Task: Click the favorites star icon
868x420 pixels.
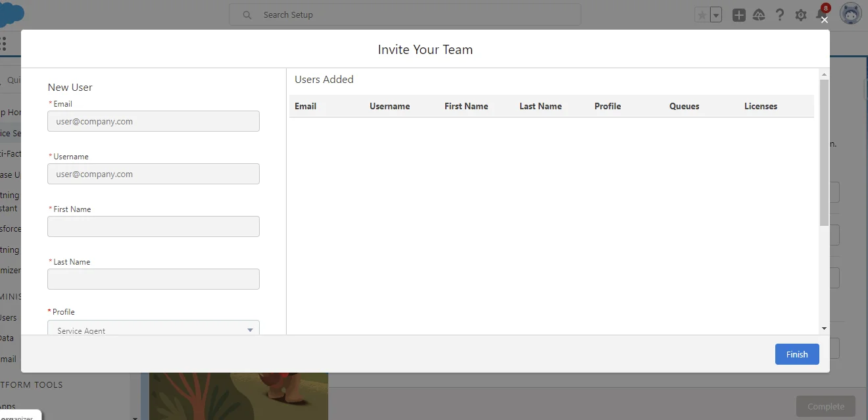Action: click(x=702, y=14)
